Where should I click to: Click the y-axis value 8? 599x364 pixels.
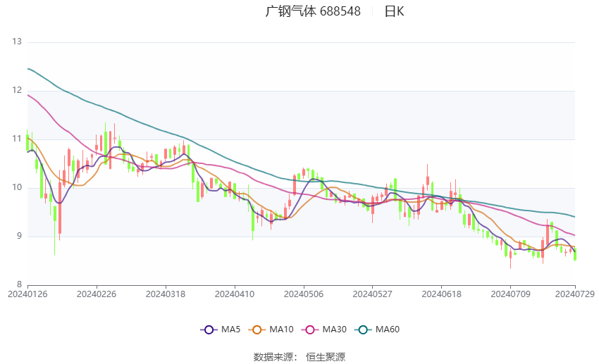[20, 284]
